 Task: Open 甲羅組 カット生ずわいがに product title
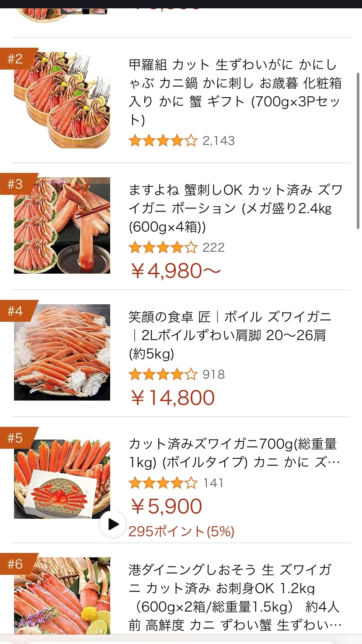pyautogui.click(x=235, y=92)
